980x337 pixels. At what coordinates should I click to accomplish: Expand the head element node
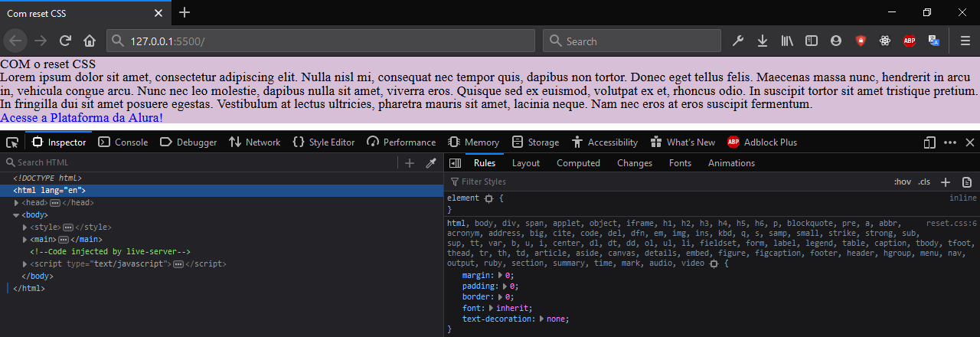17,203
